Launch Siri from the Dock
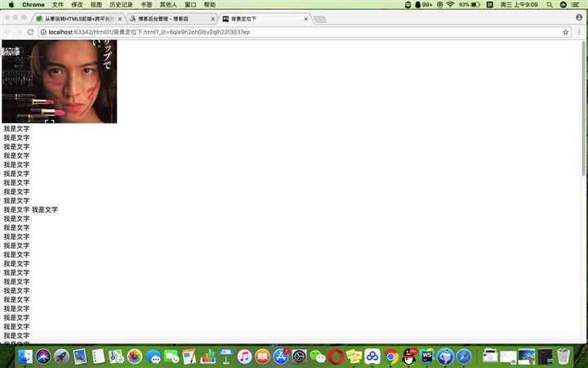 click(x=43, y=357)
